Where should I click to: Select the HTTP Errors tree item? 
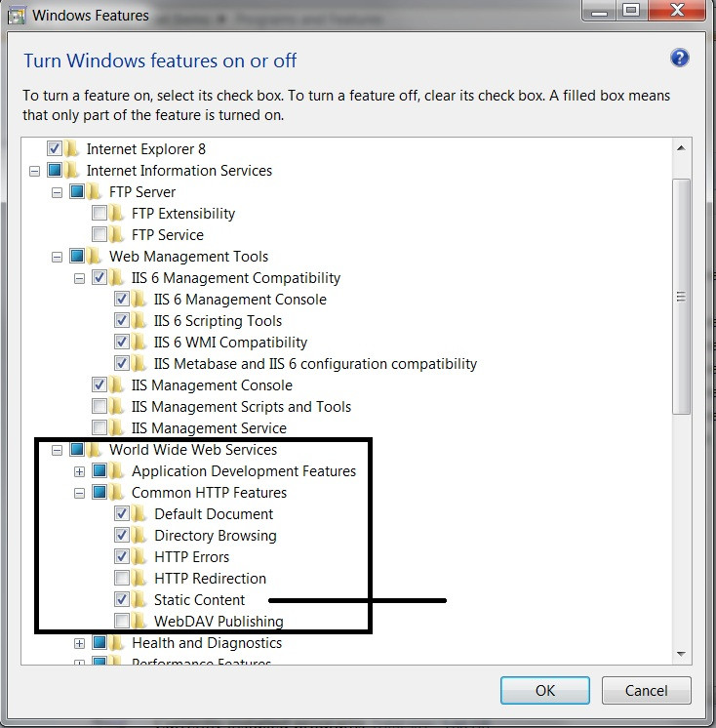191,556
